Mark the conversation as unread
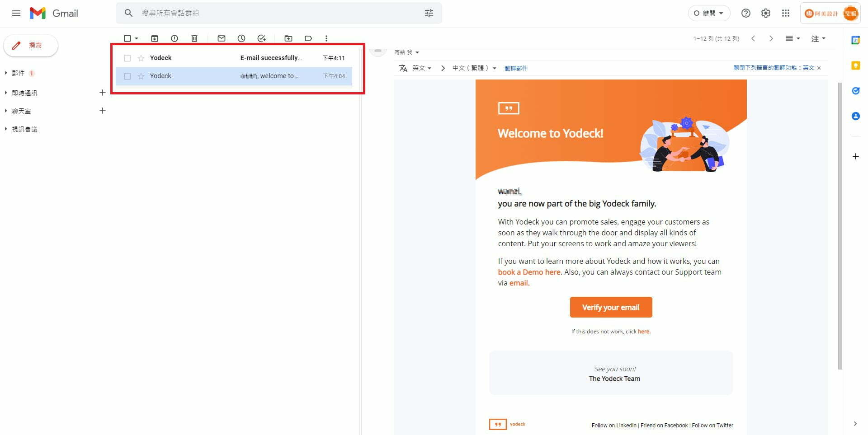This screenshot has height=435, width=868. 222,38
